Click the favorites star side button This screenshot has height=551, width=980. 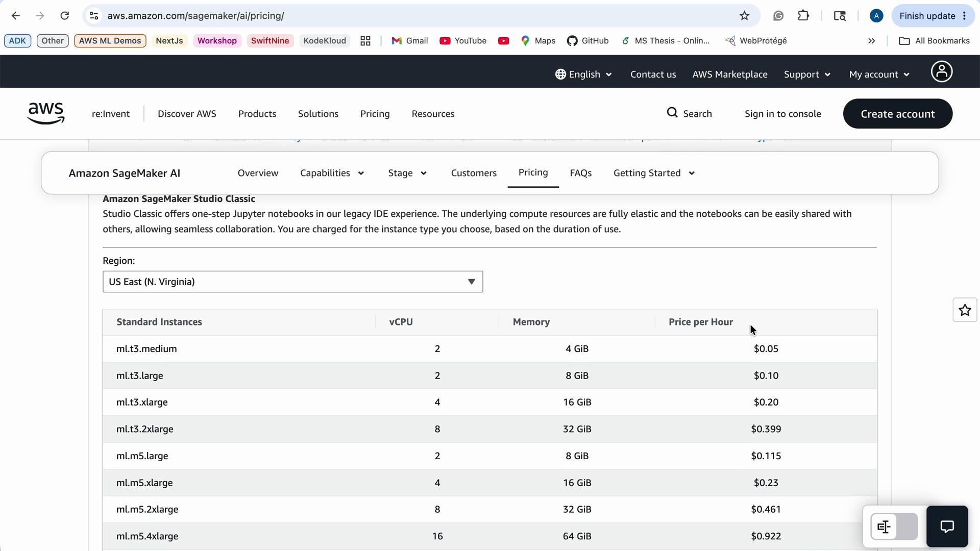tap(965, 310)
